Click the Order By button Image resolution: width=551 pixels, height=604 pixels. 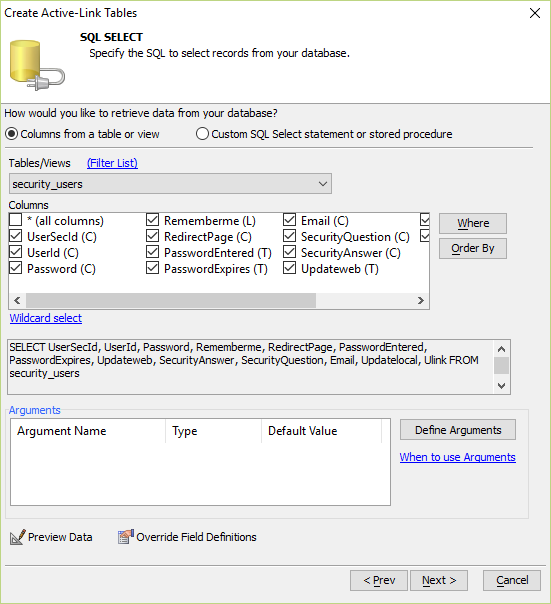point(473,248)
